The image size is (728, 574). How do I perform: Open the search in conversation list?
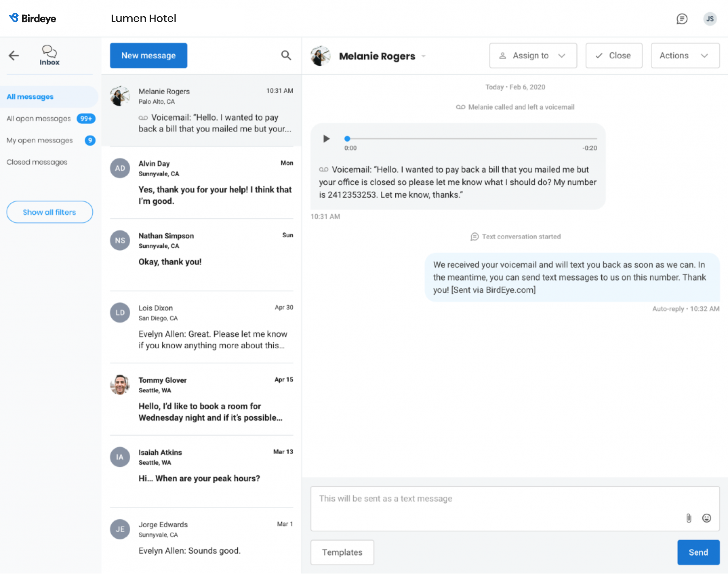tap(286, 55)
